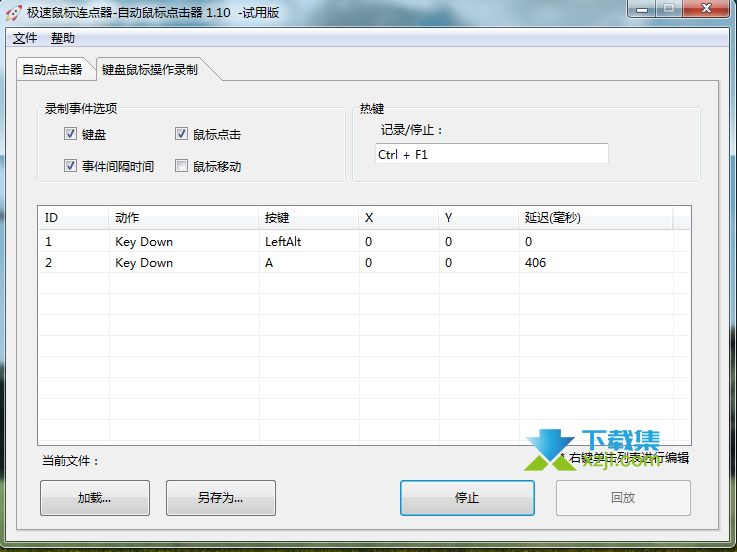Click the rocket app icon in title bar
This screenshot has width=737, height=552.
[x=14, y=13]
